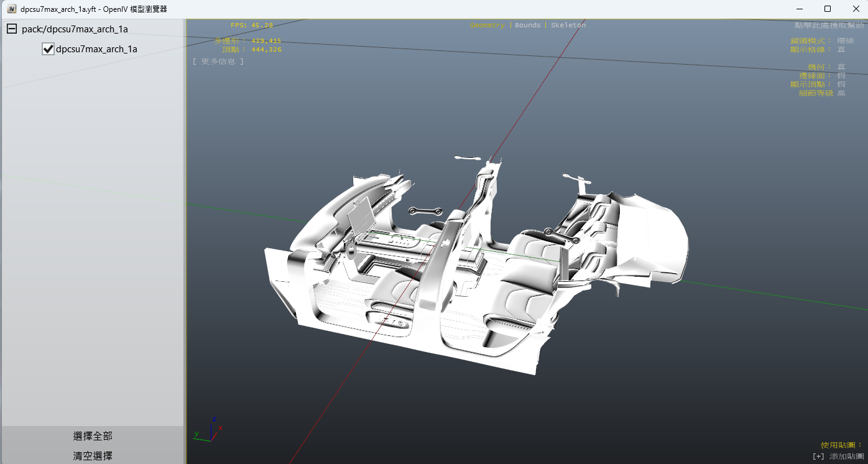Image resolution: width=868 pixels, height=464 pixels.
Task: Maximize the model viewer window
Action: point(827,9)
